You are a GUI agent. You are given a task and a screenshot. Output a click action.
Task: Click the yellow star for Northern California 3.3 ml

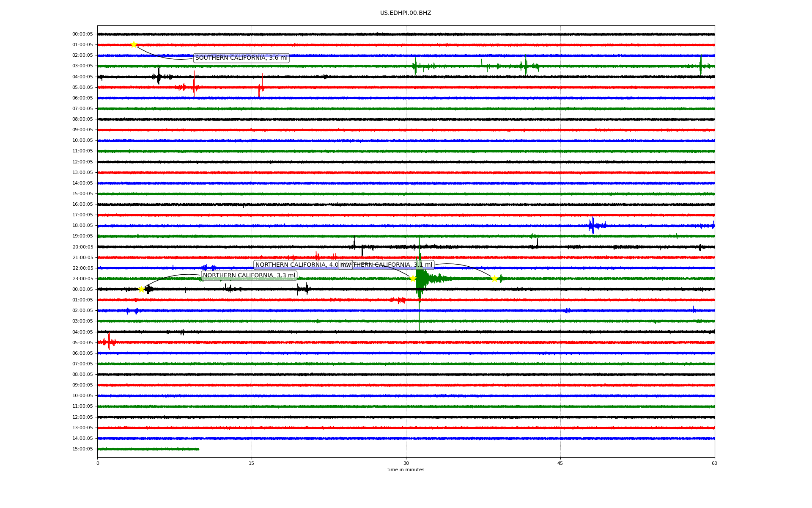[x=142, y=289]
